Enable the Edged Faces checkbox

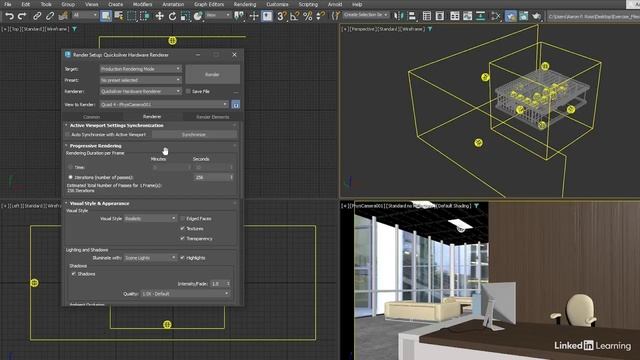click(182, 219)
